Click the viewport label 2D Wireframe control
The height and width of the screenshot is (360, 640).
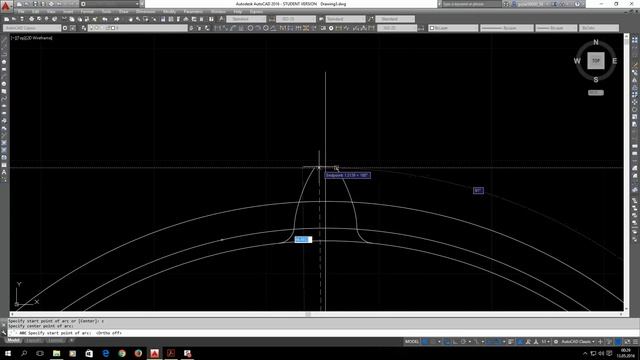40,38
